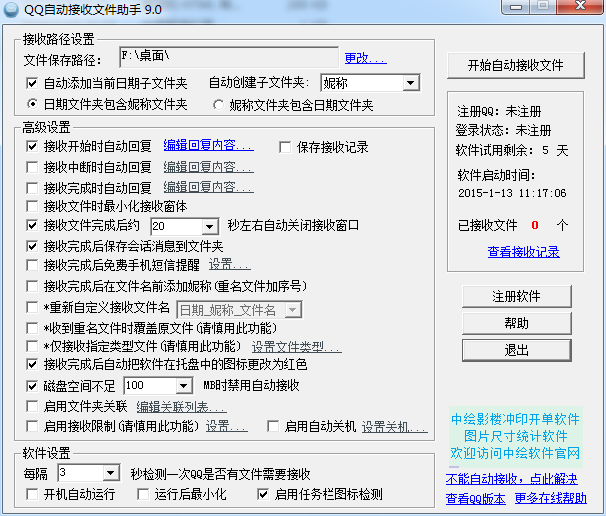Uncheck 接收完成后保存会话消息到文件夹
The width and height of the screenshot is (606, 516).
point(32,246)
